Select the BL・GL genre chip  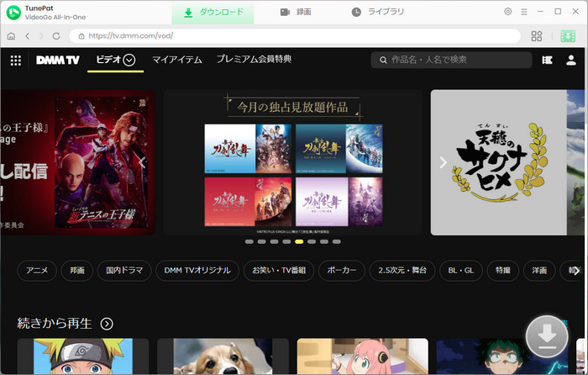coord(461,270)
